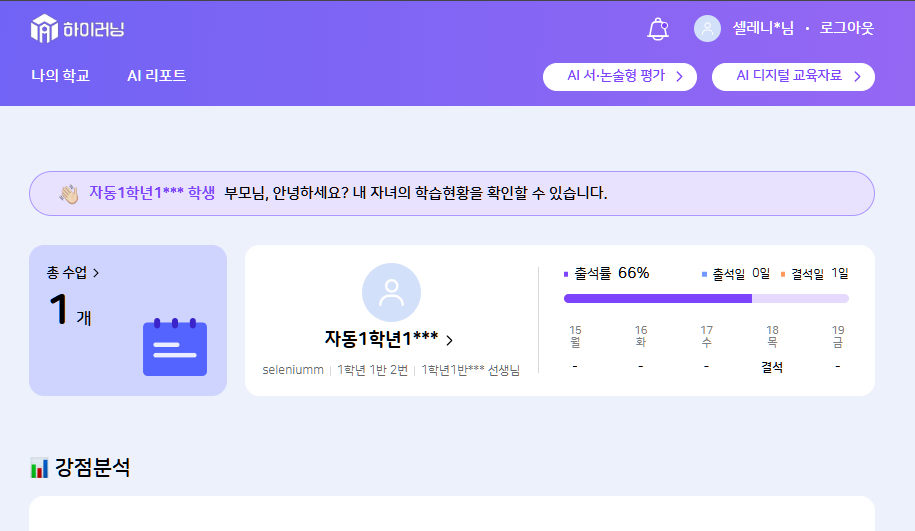
Task: Click the bar chart icon beside 강점분석
Action: point(39,467)
